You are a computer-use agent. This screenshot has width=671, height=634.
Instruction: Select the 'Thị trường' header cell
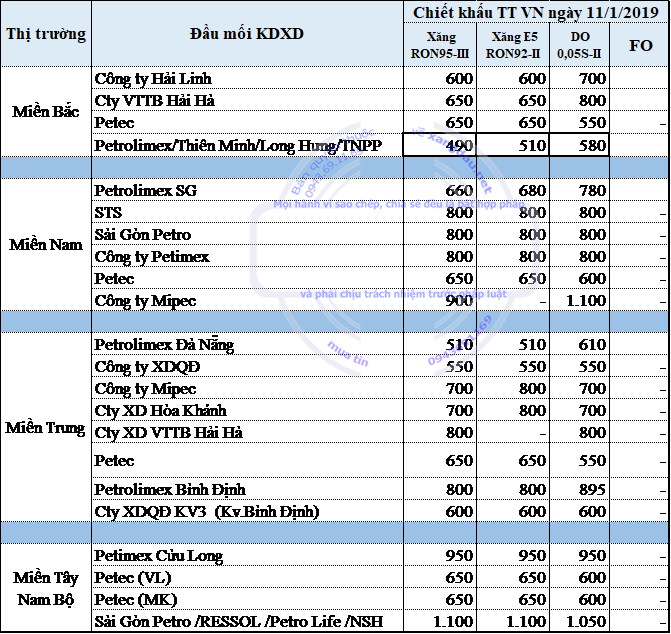pyautogui.click(x=46, y=34)
